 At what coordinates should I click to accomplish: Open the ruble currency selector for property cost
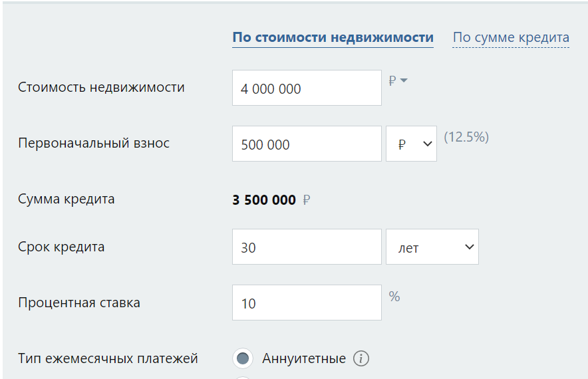pyautogui.click(x=398, y=81)
